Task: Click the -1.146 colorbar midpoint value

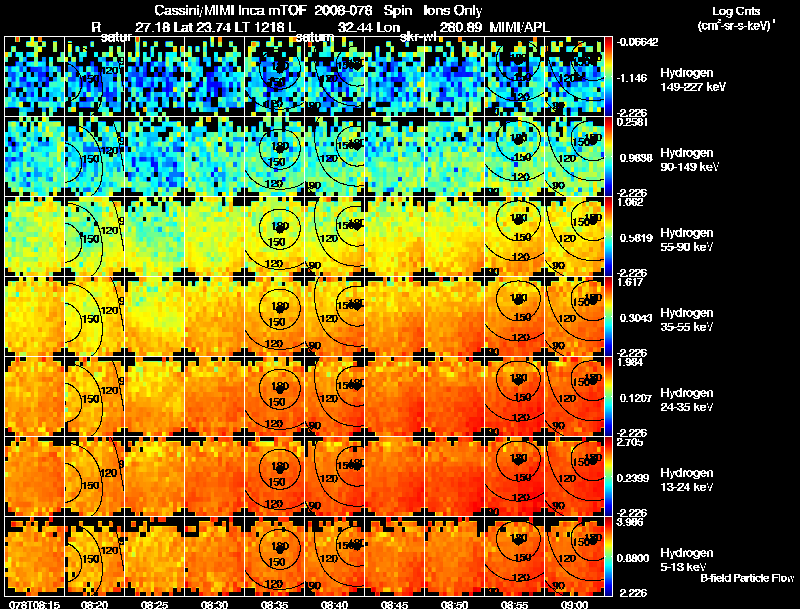Action: pos(632,78)
